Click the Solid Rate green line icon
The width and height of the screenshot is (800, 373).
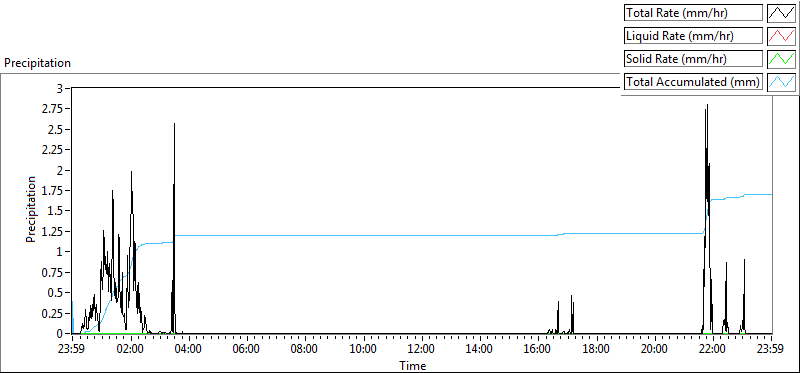tap(781, 59)
